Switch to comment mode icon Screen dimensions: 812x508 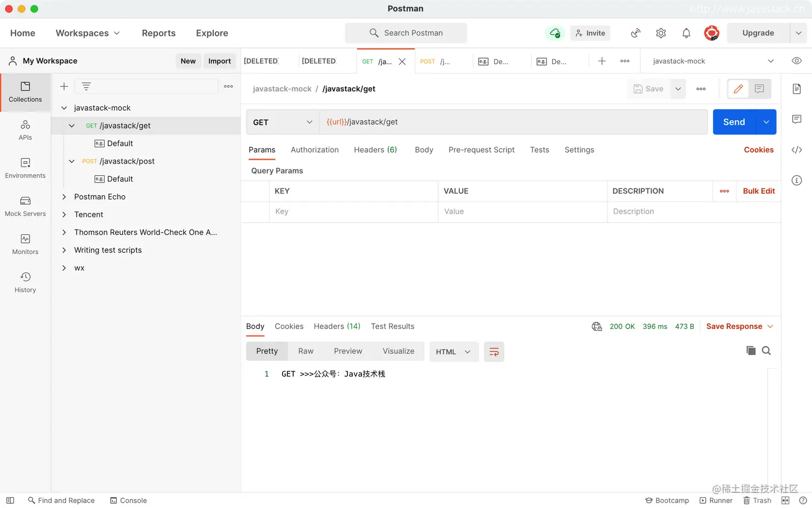759,89
